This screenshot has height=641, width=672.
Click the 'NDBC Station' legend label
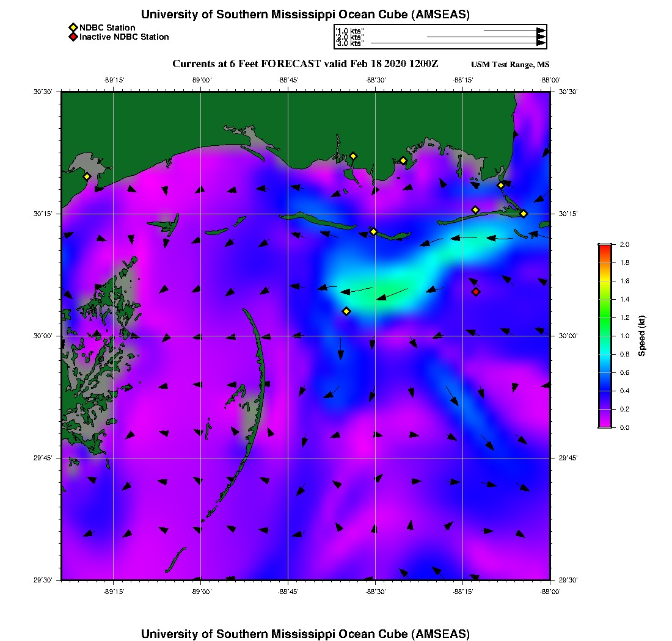click(108, 27)
